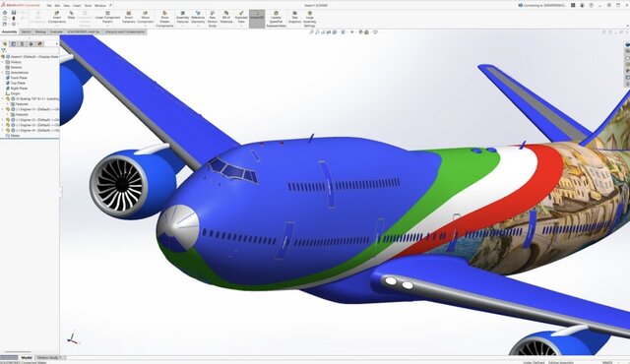
Task: Click the Connecting to 3DEXPERIENCE status
Action: click(542, 5)
